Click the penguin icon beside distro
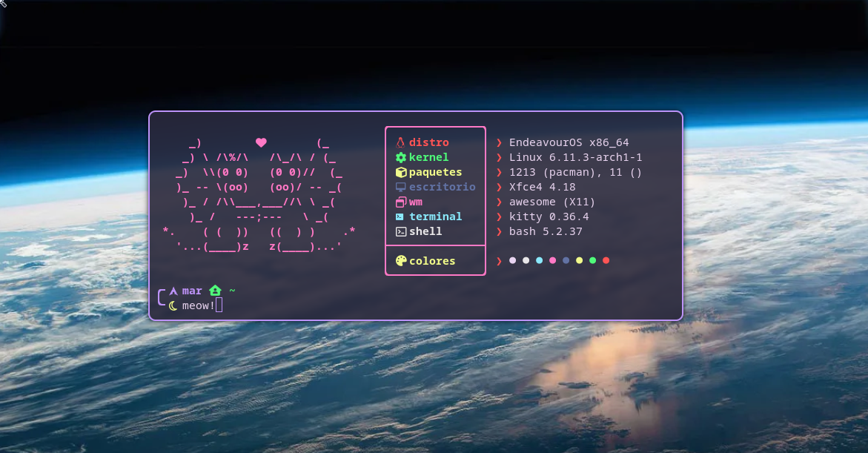 [x=400, y=142]
